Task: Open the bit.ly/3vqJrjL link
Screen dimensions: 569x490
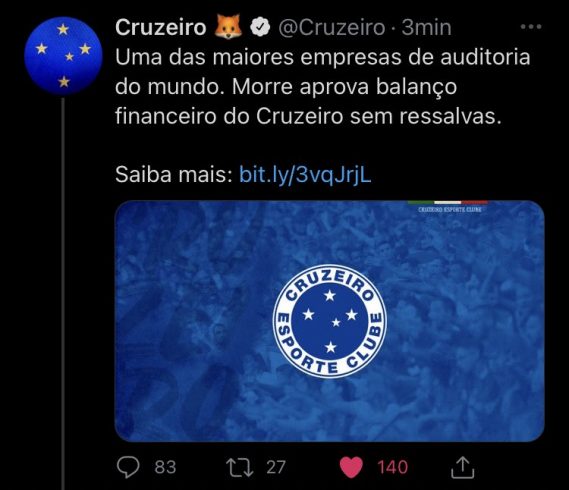Action: [x=305, y=175]
